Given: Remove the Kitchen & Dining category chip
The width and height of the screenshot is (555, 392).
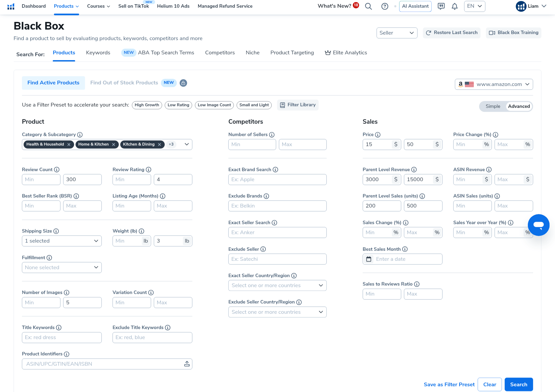Looking at the screenshot, I should 160,144.
